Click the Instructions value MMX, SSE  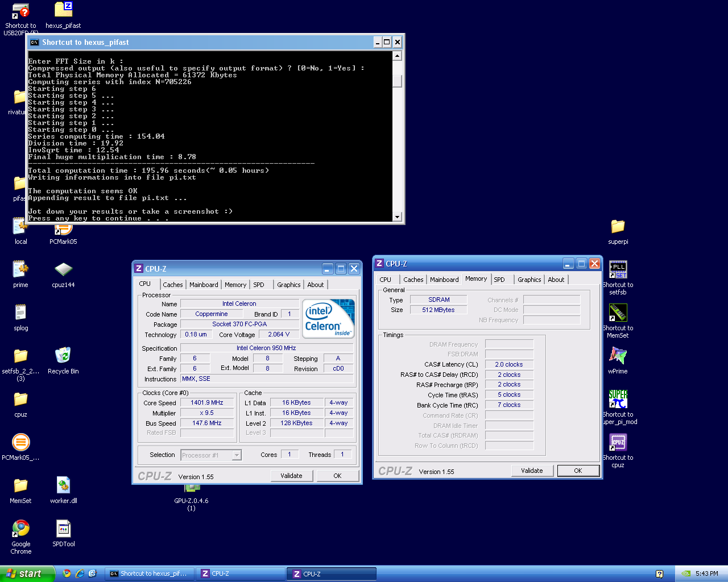[x=266, y=379]
